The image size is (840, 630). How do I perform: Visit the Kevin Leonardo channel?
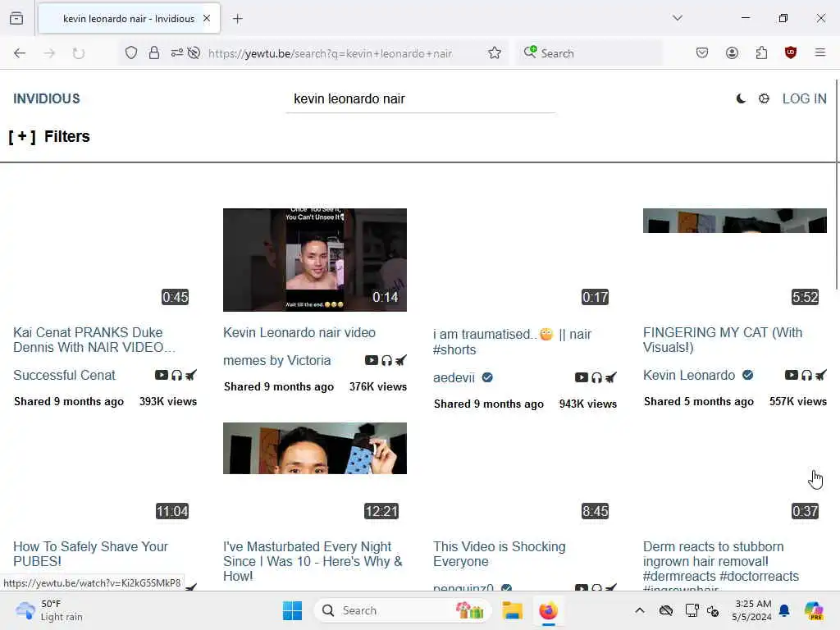tap(689, 376)
